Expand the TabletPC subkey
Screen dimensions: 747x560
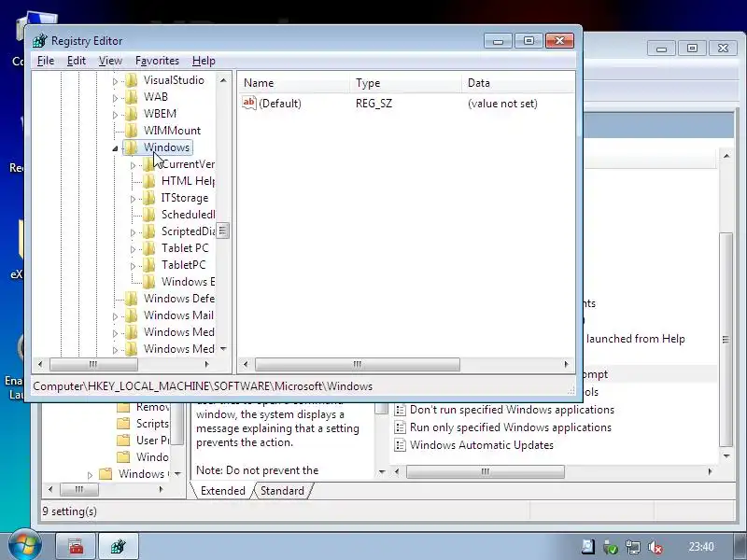(133, 266)
